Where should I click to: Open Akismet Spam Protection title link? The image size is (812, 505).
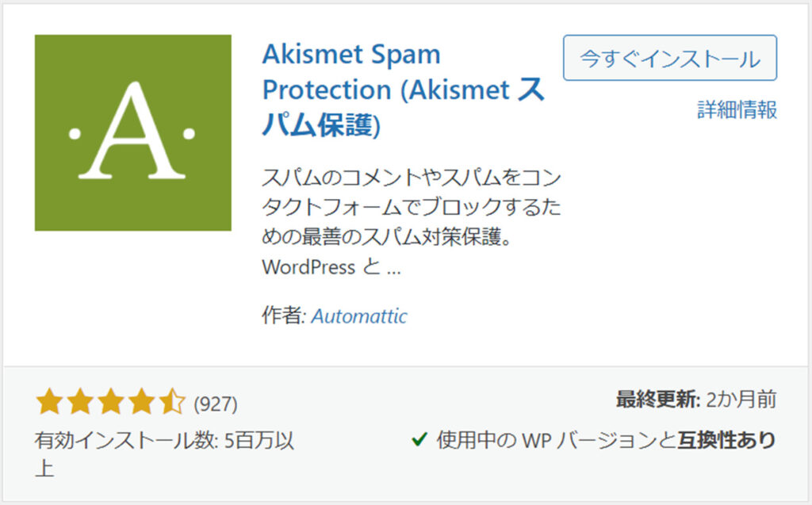click(404, 89)
